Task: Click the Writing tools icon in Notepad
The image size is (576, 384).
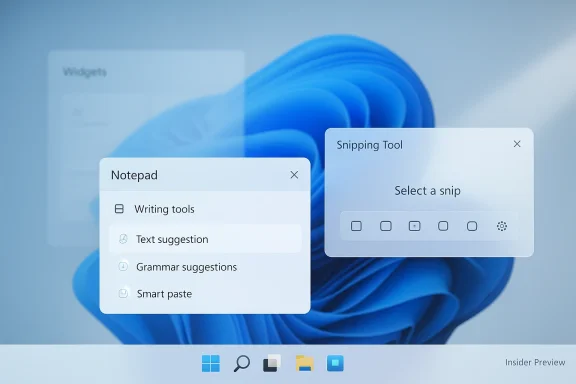Action: coord(119,209)
